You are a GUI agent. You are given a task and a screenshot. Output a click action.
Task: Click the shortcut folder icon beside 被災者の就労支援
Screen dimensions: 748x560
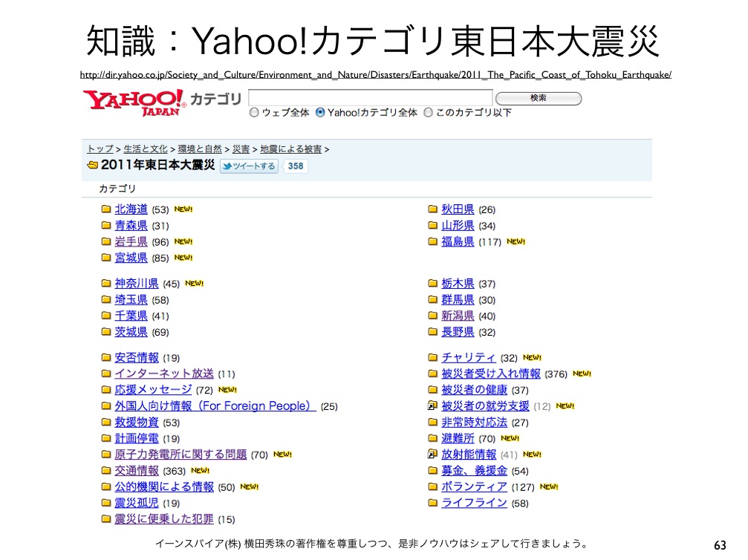[x=432, y=406]
